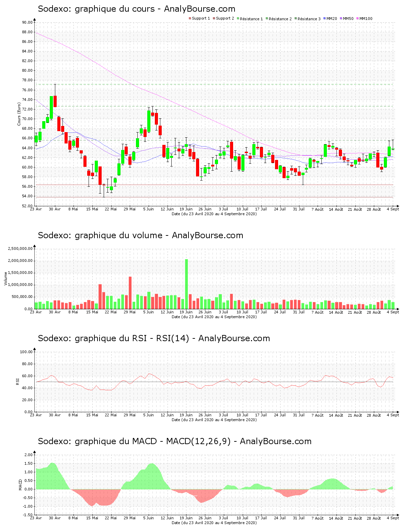
Task: Click the MM20 legend color swatch
Action: (324, 19)
